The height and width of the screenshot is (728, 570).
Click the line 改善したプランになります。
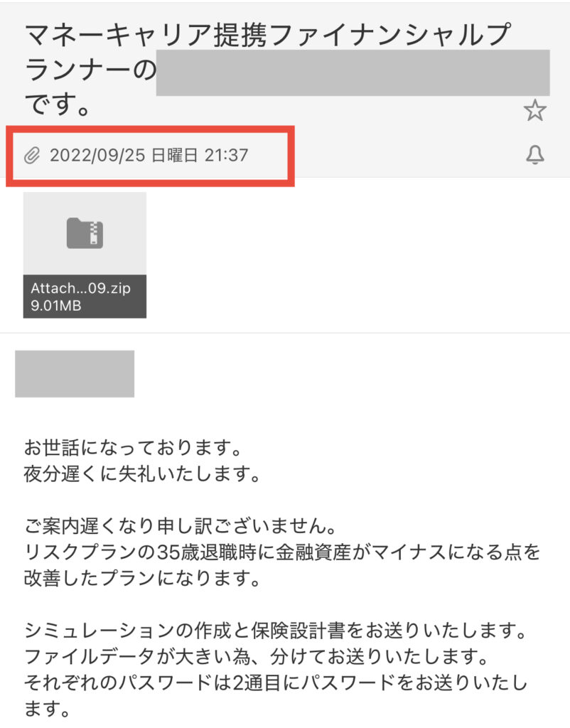pyautogui.click(x=142, y=578)
